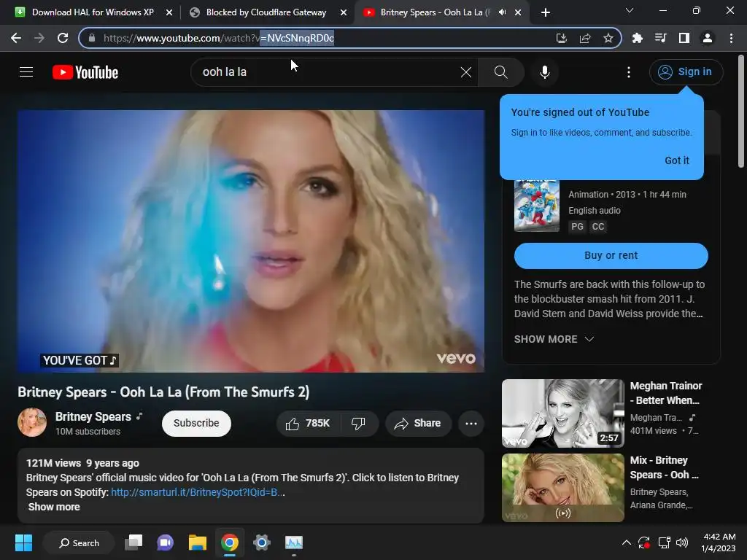Open the YouTube hamburger guide menu
This screenshot has width=747, height=560.
pos(26,72)
